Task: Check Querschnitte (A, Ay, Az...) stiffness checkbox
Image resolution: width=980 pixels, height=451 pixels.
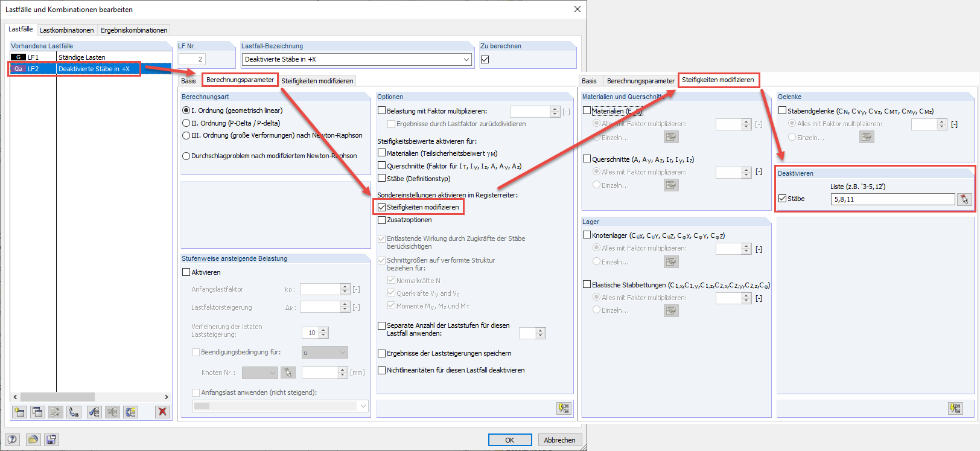Action: pos(587,159)
